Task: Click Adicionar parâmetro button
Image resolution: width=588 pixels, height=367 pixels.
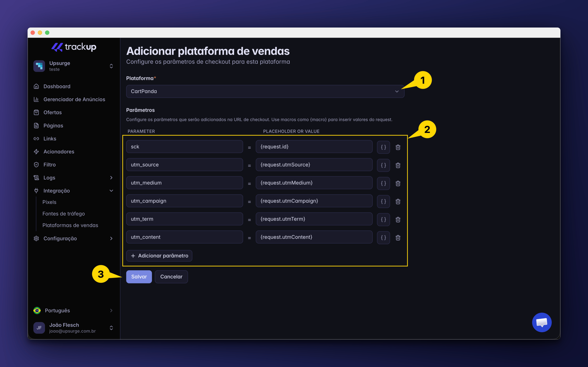Action: 159,256
